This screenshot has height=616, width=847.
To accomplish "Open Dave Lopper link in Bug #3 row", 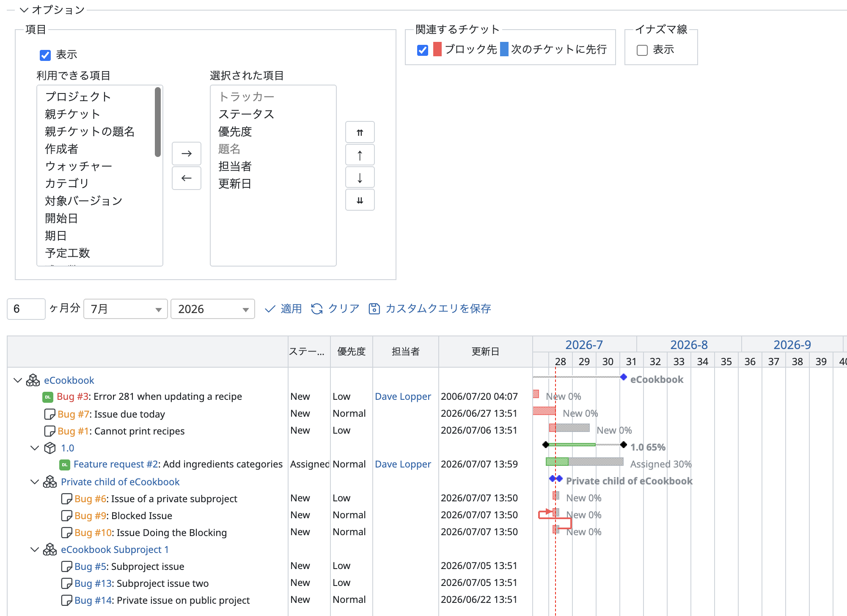I will 403,396.
